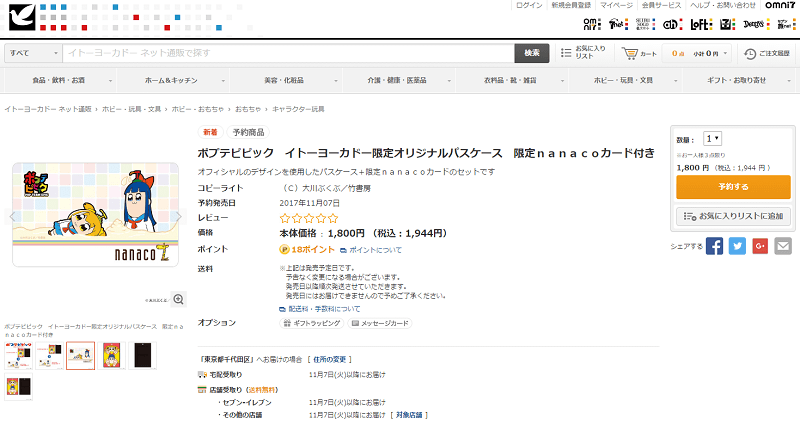800x425 pixels.
Task: Select the ギフトラッピング option
Action: click(x=312, y=323)
